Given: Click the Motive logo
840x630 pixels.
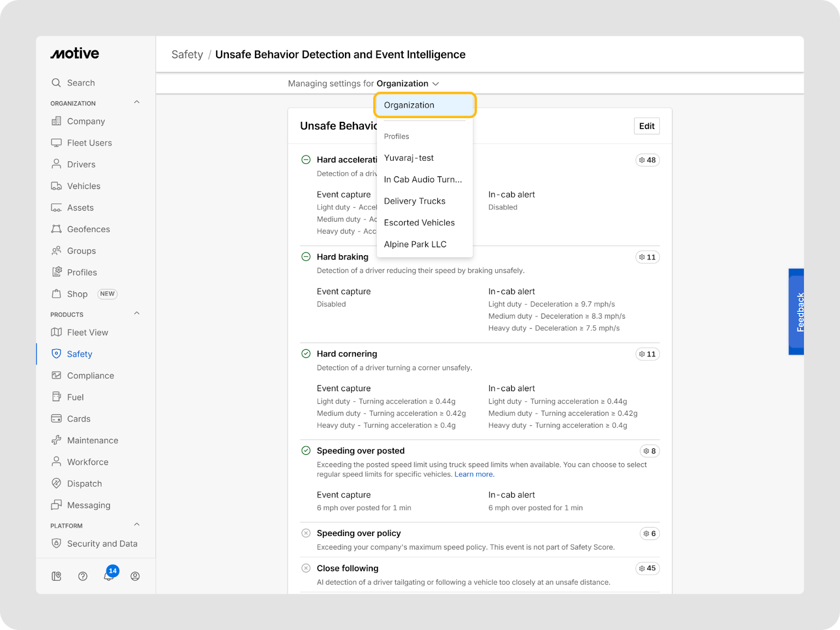Looking at the screenshot, I should click(75, 54).
